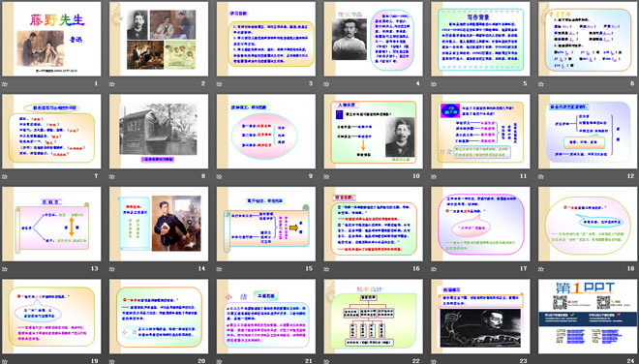Preview animation via star under slide 10
The image size is (639, 364).
coord(326,177)
